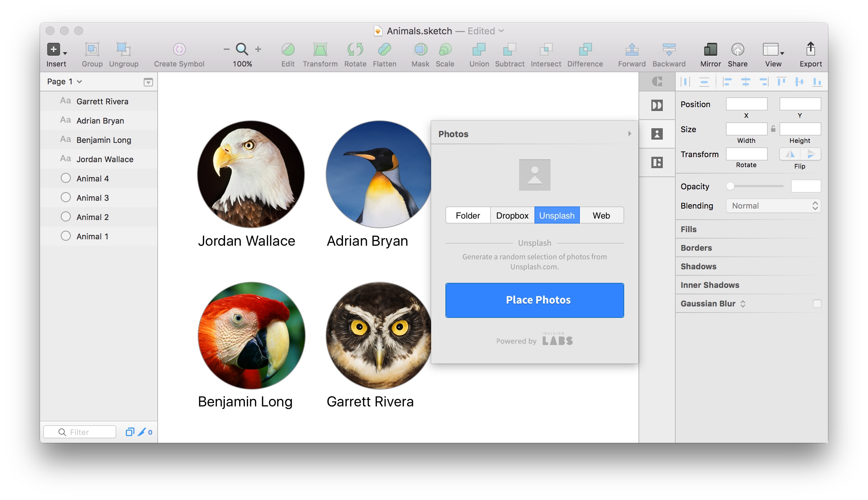Viewport: 868px width, 500px height.
Task: Expand the Photos panel arrow
Action: (630, 134)
